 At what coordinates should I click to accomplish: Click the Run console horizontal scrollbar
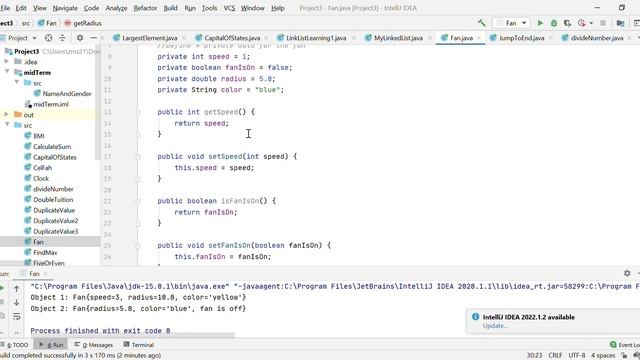point(133,336)
